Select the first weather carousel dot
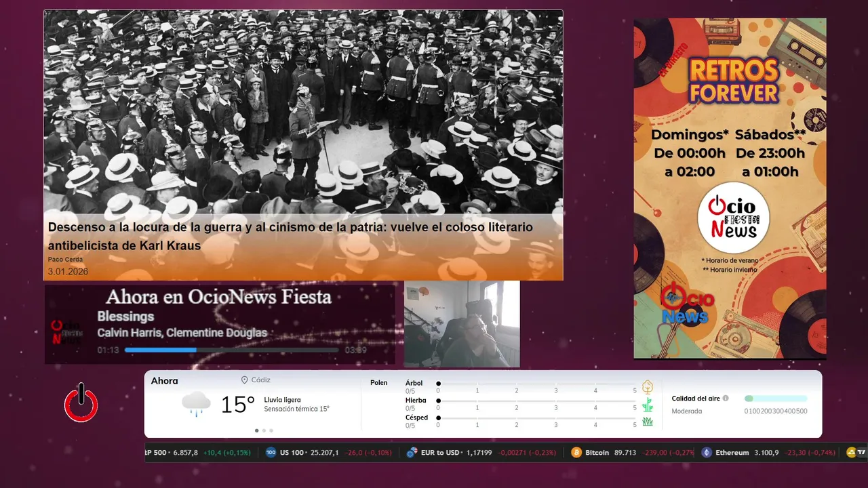This screenshot has width=868, height=488. [256, 430]
